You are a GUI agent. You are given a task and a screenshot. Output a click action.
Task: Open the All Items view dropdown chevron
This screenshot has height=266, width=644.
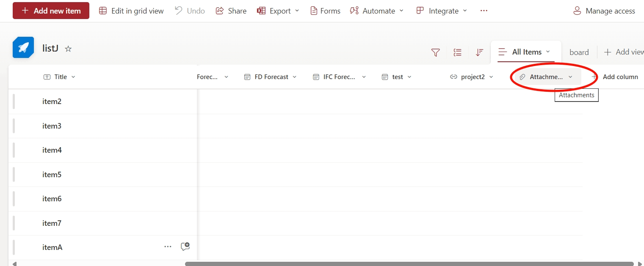click(x=548, y=52)
